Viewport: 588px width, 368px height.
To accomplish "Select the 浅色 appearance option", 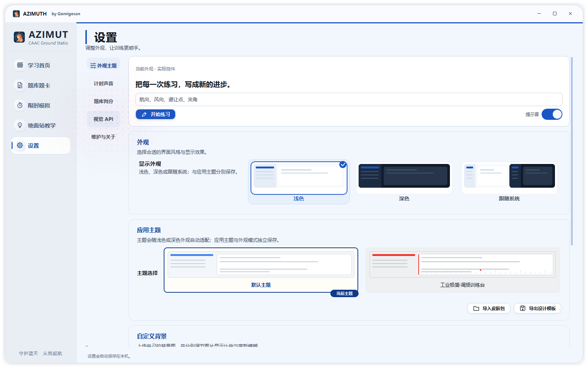I will pyautogui.click(x=299, y=182).
